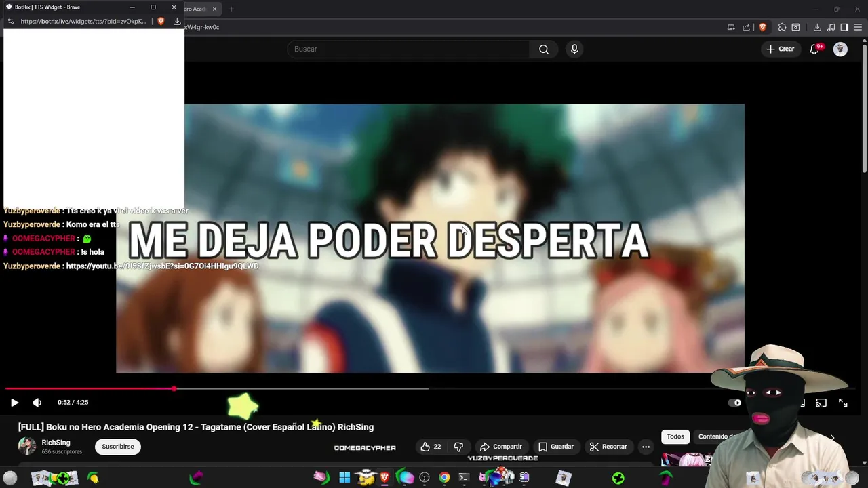The image size is (868, 488).
Task: Click the magnifying glass search button
Action: click(x=544, y=49)
